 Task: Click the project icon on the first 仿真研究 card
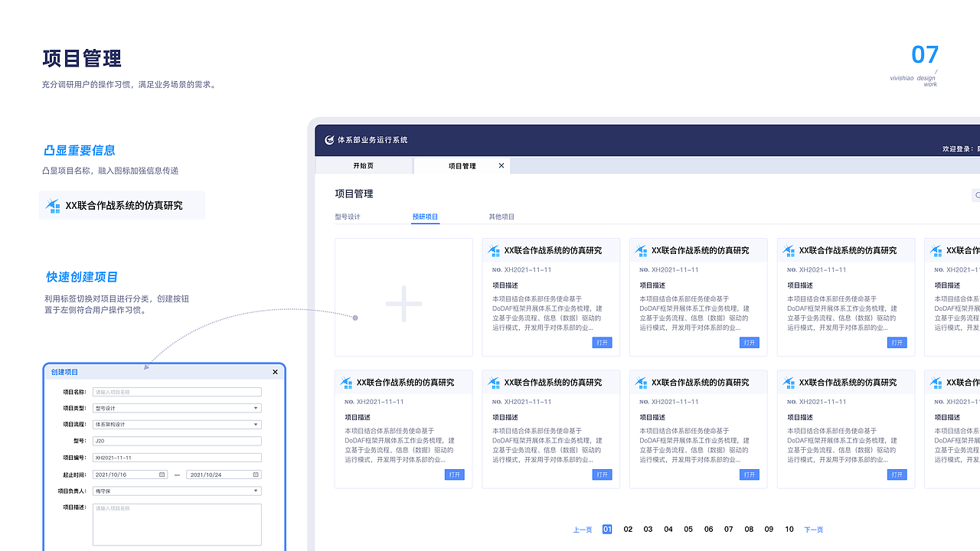(x=495, y=250)
